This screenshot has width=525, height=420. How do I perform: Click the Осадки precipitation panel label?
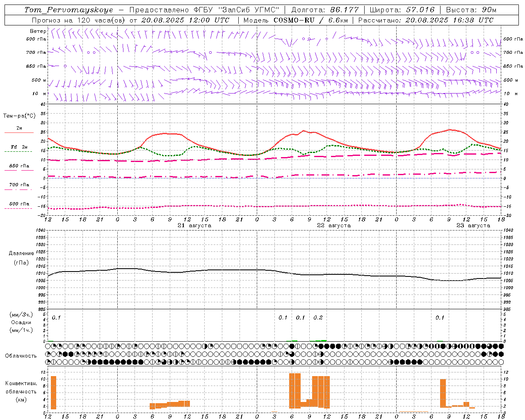[x=21, y=322]
